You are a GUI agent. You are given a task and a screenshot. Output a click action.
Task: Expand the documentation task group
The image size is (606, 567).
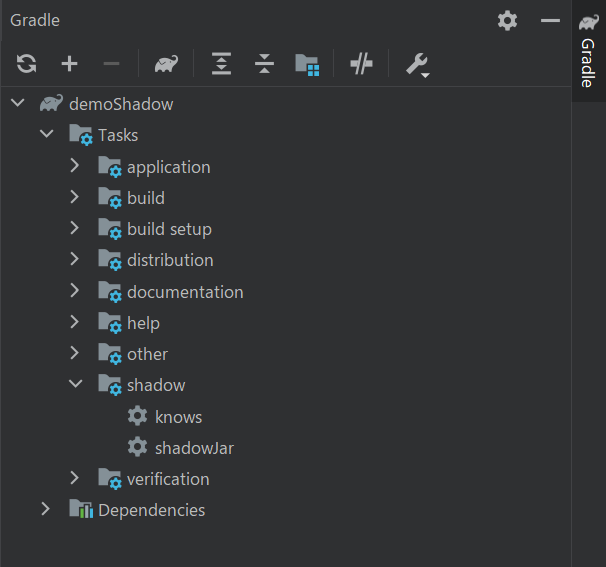[x=75, y=290]
